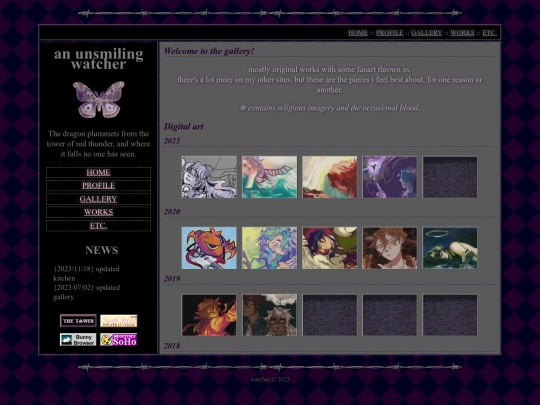Click the 2018 year heading
The image size is (540, 405).
(172, 346)
